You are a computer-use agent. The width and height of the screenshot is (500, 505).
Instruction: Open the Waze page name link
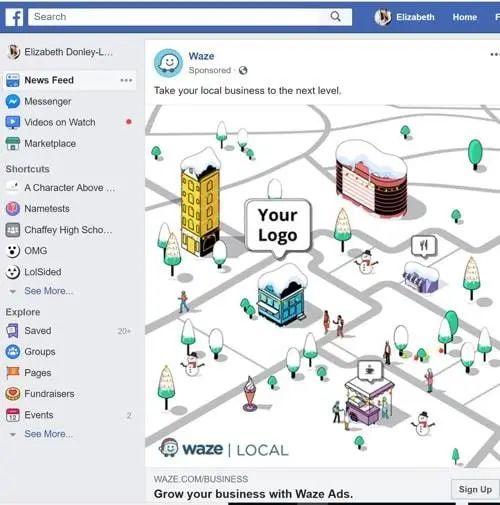click(x=201, y=56)
